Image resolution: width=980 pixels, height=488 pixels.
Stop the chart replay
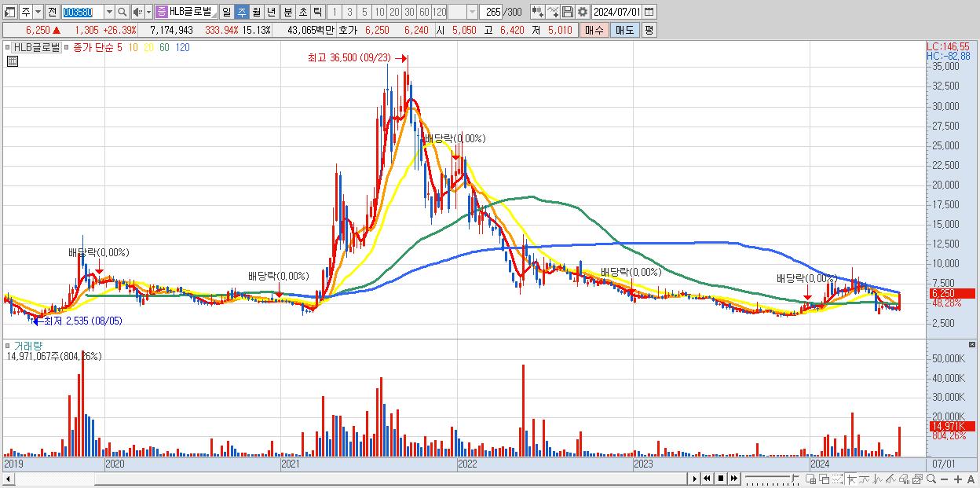(720, 479)
